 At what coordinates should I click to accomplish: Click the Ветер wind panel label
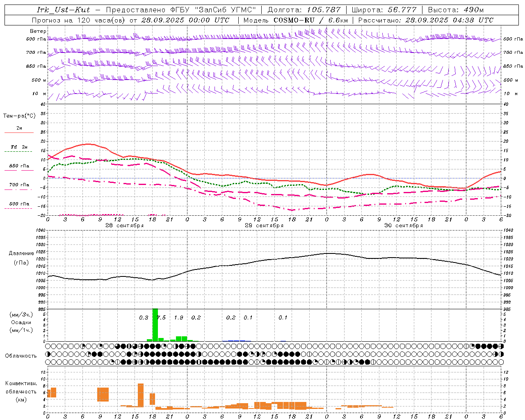coord(38,31)
